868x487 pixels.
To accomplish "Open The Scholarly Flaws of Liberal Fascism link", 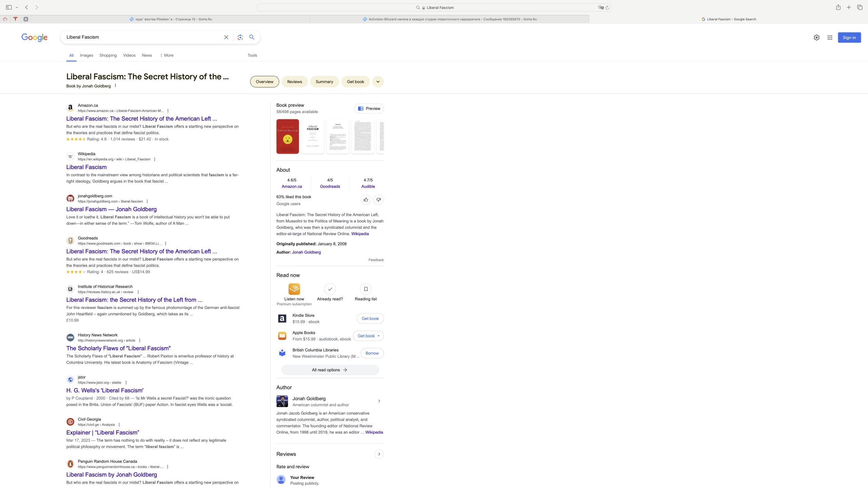I will (118, 348).
